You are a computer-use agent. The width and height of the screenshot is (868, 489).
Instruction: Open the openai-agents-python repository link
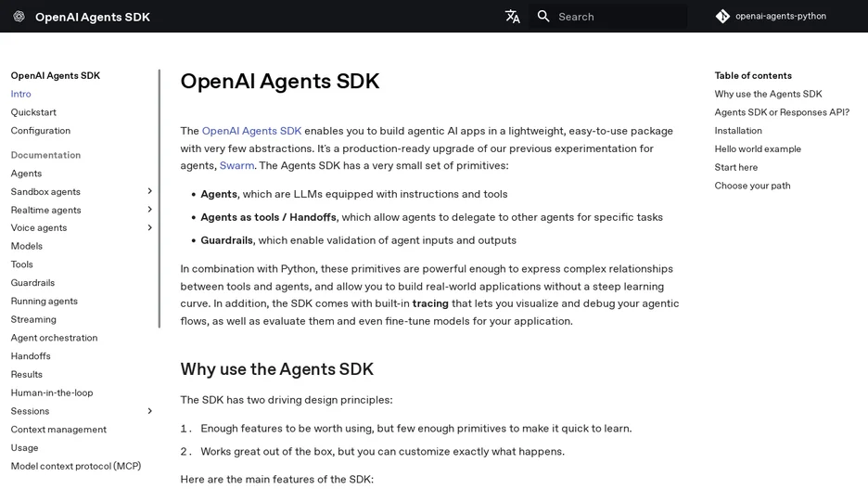[x=781, y=17]
